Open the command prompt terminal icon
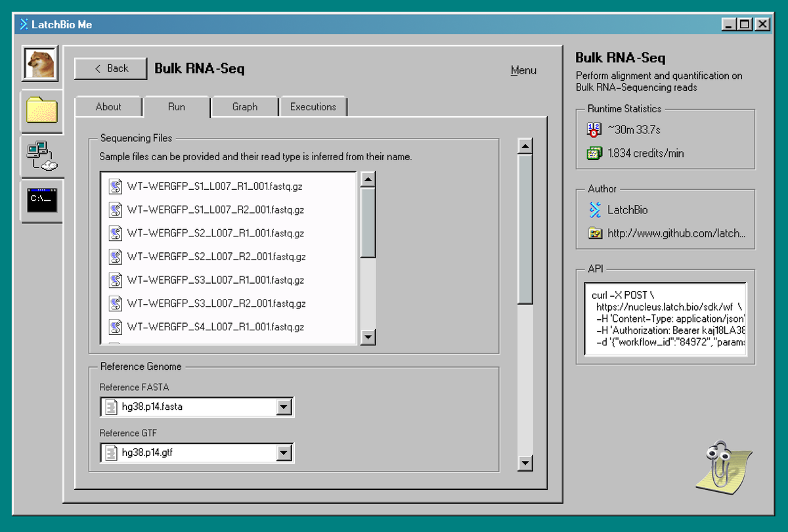 pos(42,199)
